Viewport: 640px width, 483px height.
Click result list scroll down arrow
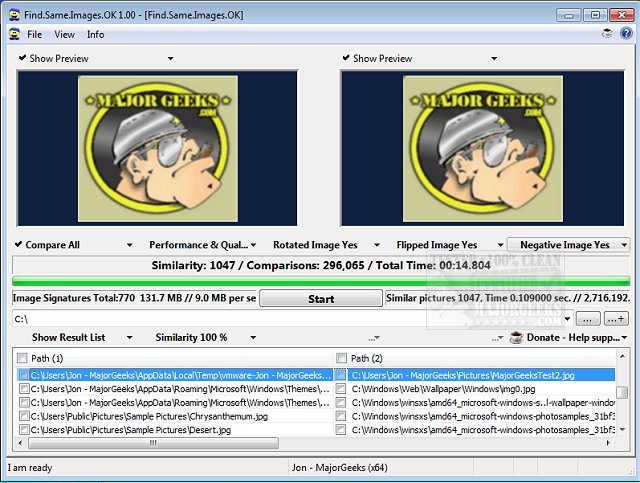(622, 430)
